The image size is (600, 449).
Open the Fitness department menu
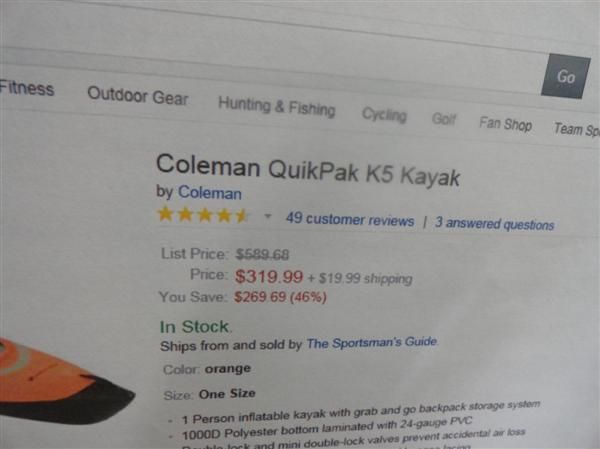point(27,88)
